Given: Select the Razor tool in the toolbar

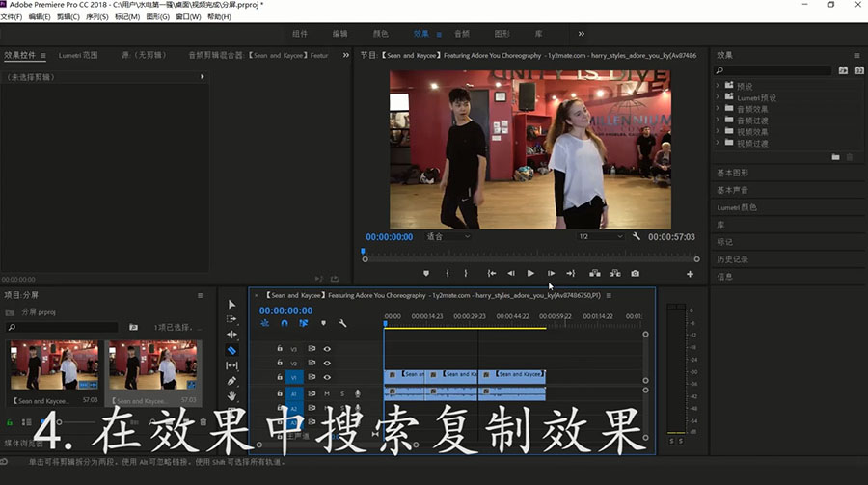Looking at the screenshot, I should (231, 350).
